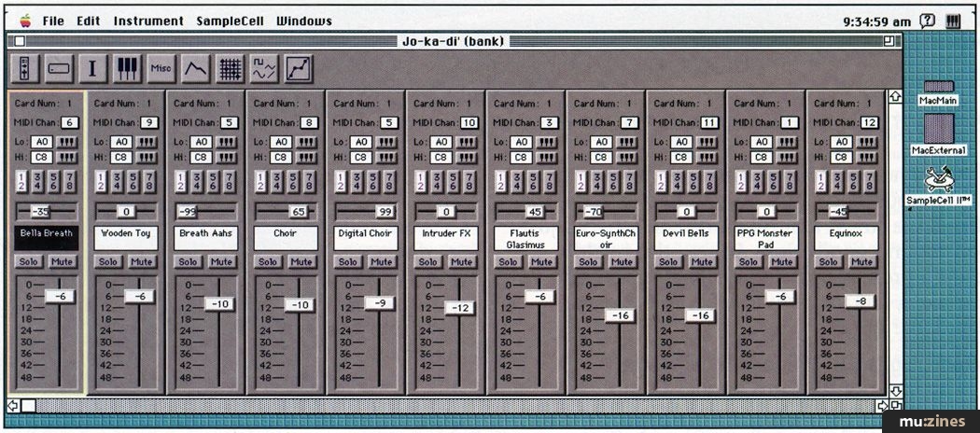Click the vertical fader icon in the toolbar
The image size is (980, 433).
[24, 67]
